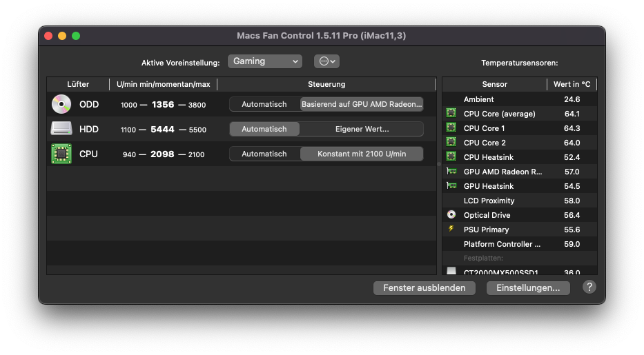
Task: Click the CPU fan name label
Action: coord(88,154)
